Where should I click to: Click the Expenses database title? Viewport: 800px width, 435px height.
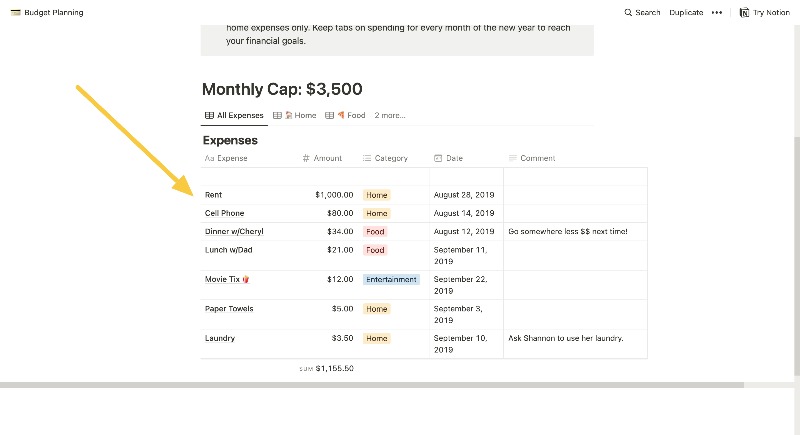230,140
